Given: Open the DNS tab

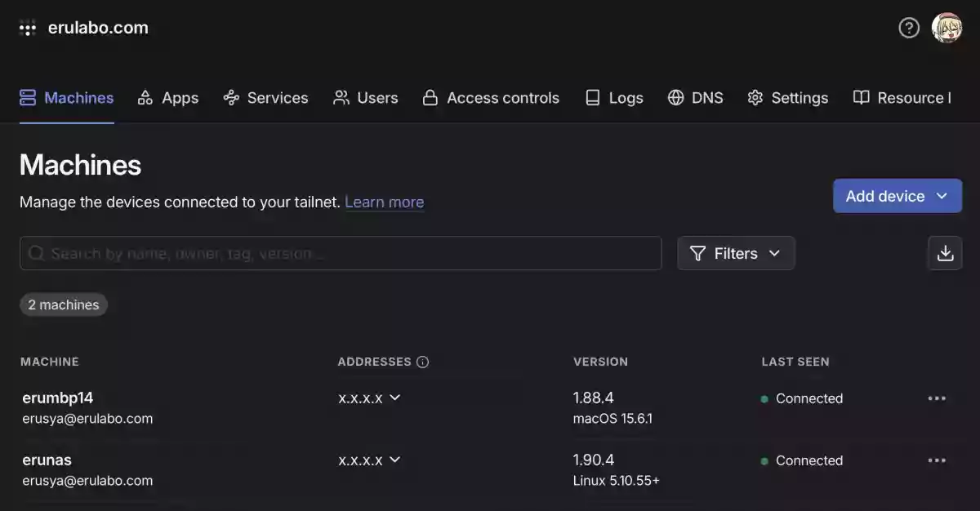Looking at the screenshot, I should [696, 98].
